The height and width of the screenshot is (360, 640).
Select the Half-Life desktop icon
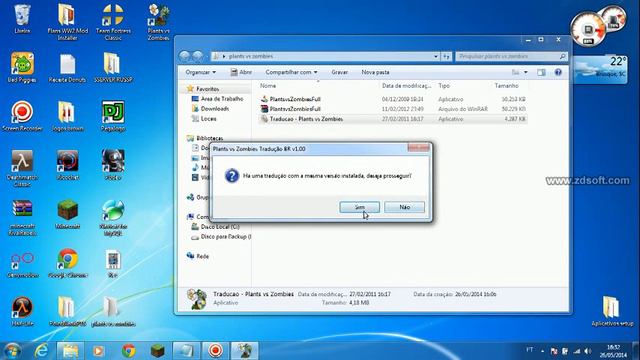[22, 311]
